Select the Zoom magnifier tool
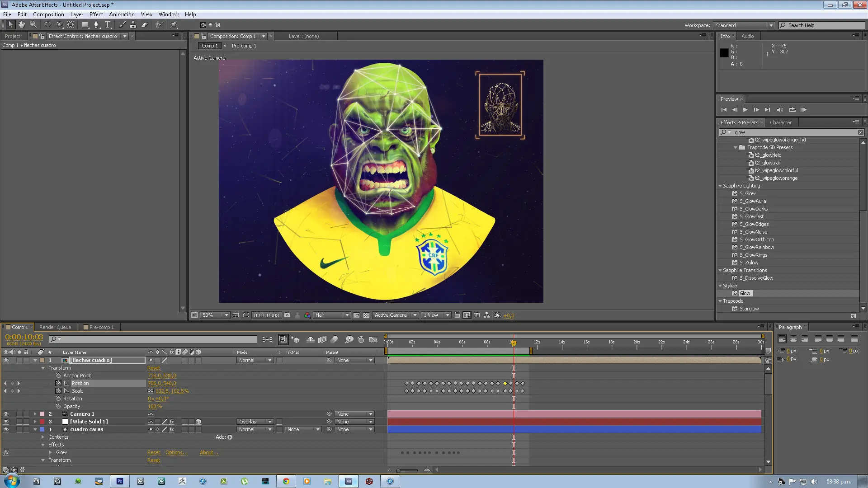The width and height of the screenshot is (868, 488). [x=33, y=25]
